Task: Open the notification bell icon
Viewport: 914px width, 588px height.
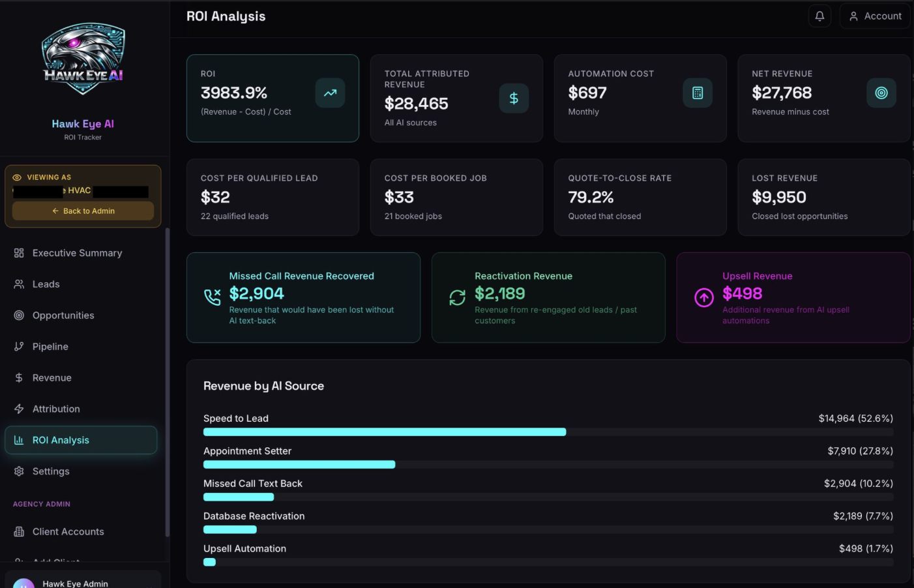Action: click(819, 16)
